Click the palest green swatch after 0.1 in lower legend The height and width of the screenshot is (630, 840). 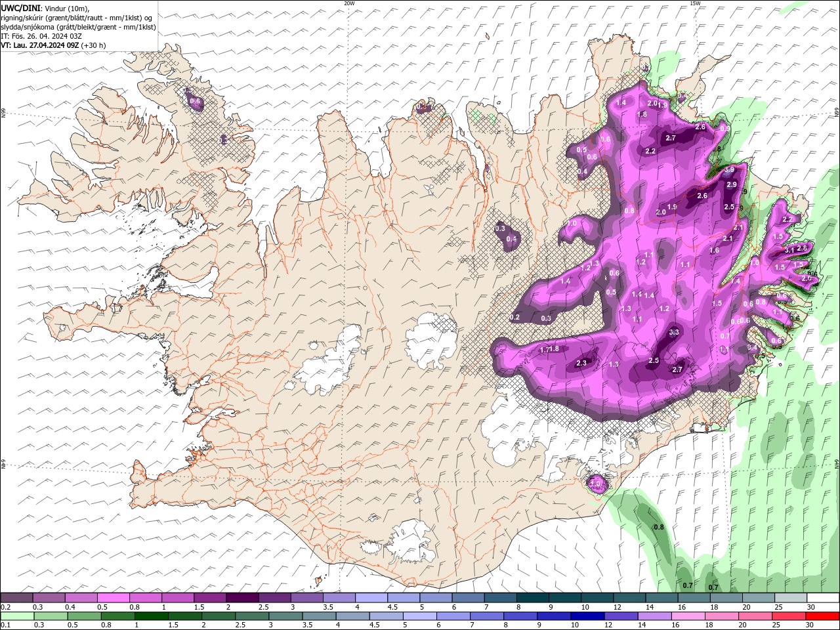click(17, 616)
